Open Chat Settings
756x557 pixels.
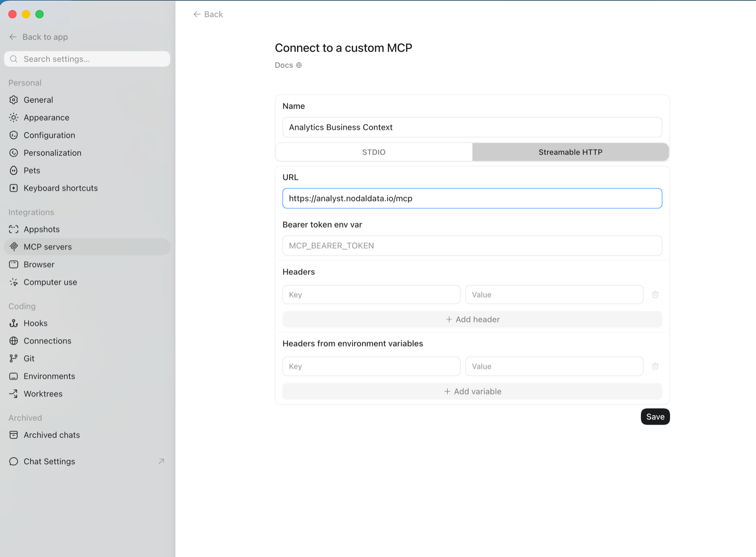[87, 461]
